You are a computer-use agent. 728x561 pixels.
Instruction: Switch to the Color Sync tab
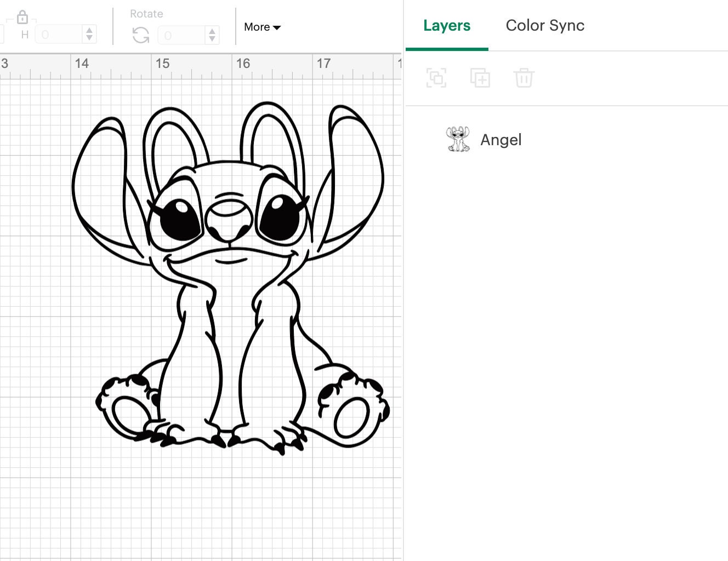pyautogui.click(x=545, y=25)
